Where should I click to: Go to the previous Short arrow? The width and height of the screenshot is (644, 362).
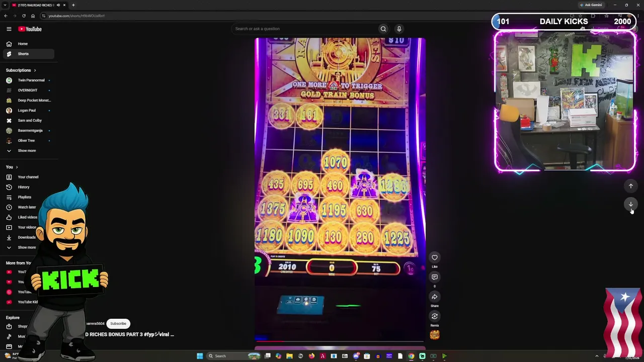(x=631, y=186)
